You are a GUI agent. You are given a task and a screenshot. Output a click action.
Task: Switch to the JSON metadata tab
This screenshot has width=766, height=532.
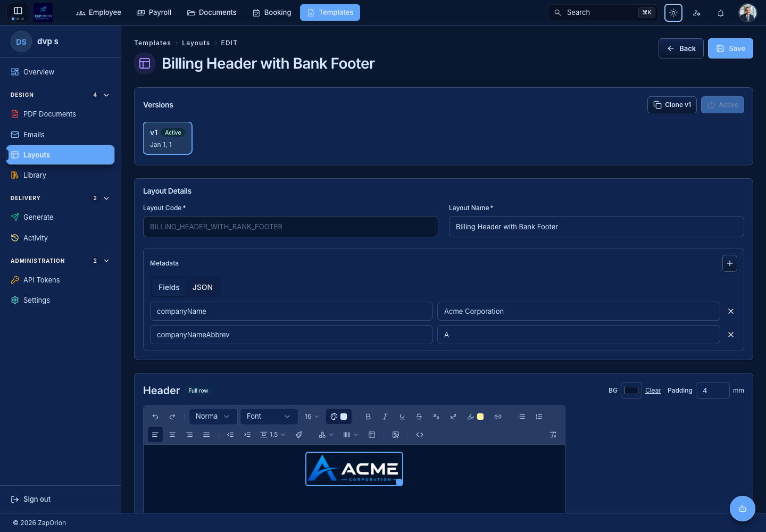(x=203, y=287)
